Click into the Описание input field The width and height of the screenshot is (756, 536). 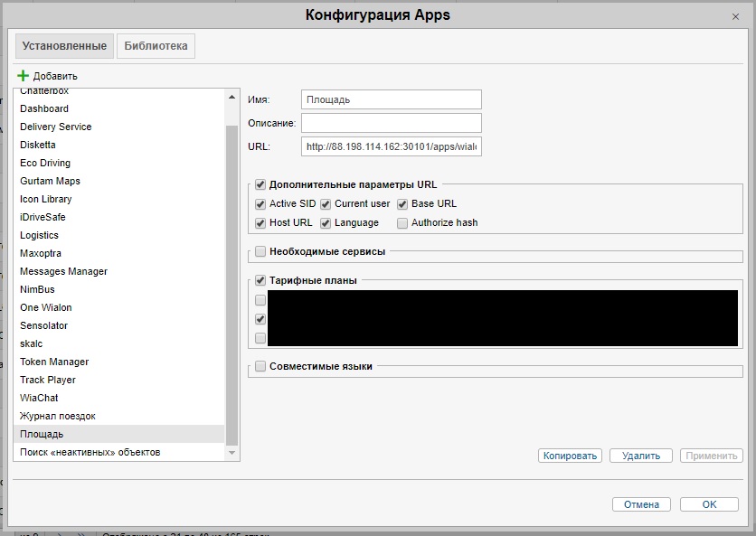[391, 123]
